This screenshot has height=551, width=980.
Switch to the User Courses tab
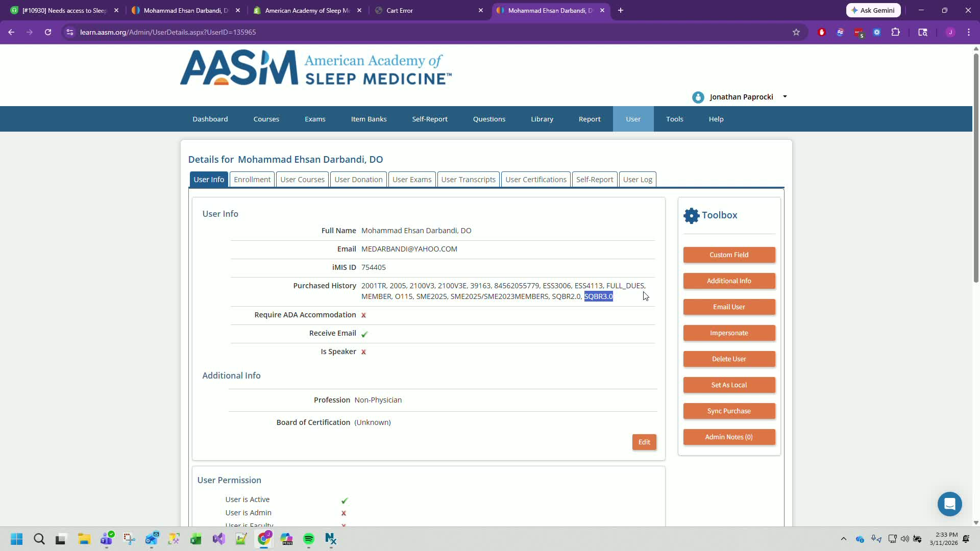coord(302,180)
